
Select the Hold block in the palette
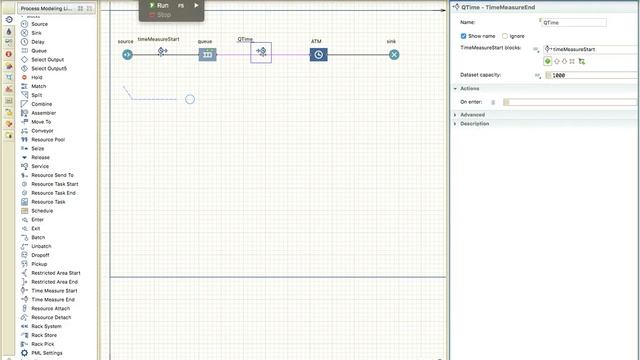32,78
